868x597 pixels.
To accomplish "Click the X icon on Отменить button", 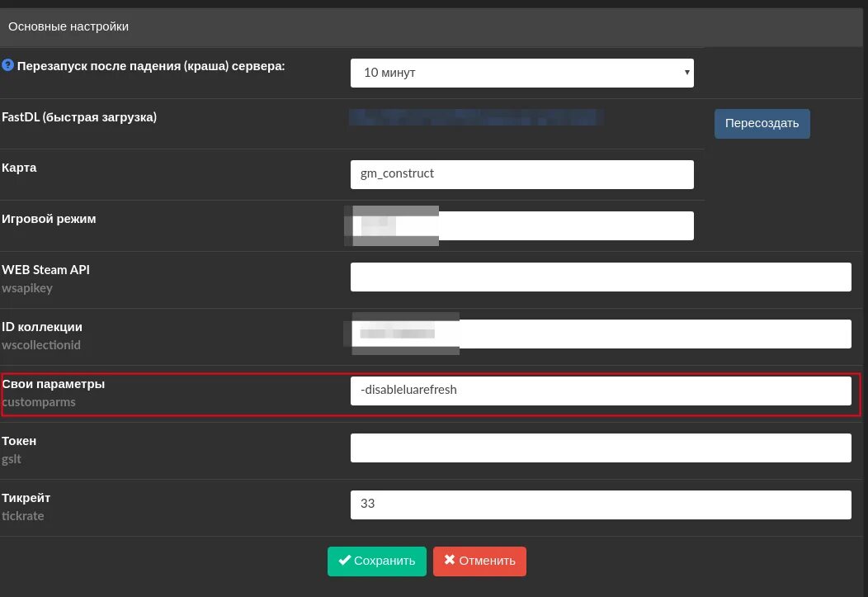I will (x=450, y=560).
